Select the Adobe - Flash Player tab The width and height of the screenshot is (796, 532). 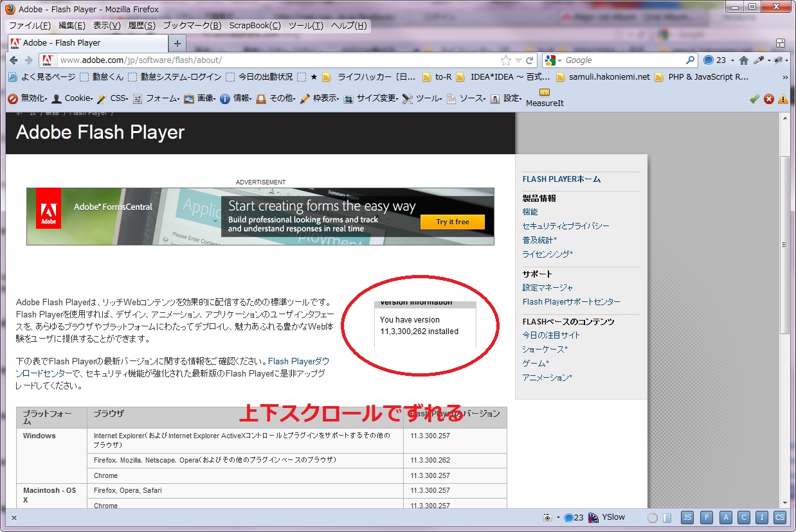[86, 43]
